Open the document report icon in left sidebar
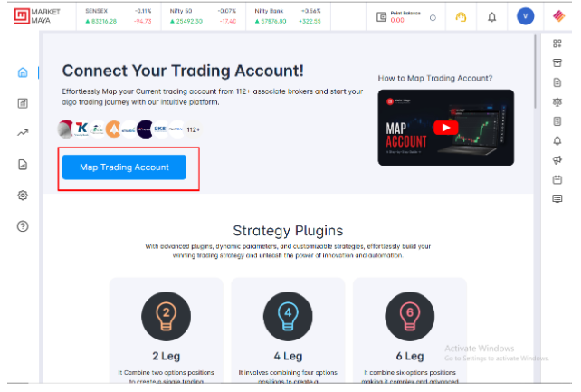This screenshot has width=581, height=392. (x=23, y=164)
